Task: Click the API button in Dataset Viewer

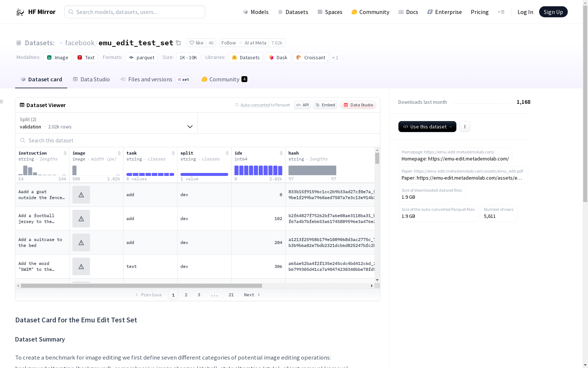Action: click(x=302, y=105)
